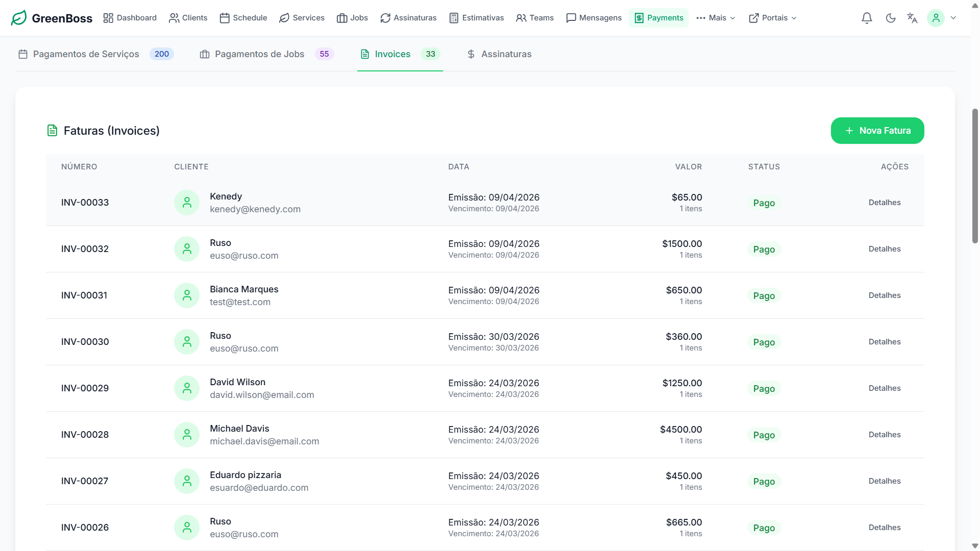The image size is (980, 551).
Task: Open the Schedule calendar icon
Action: [225, 18]
